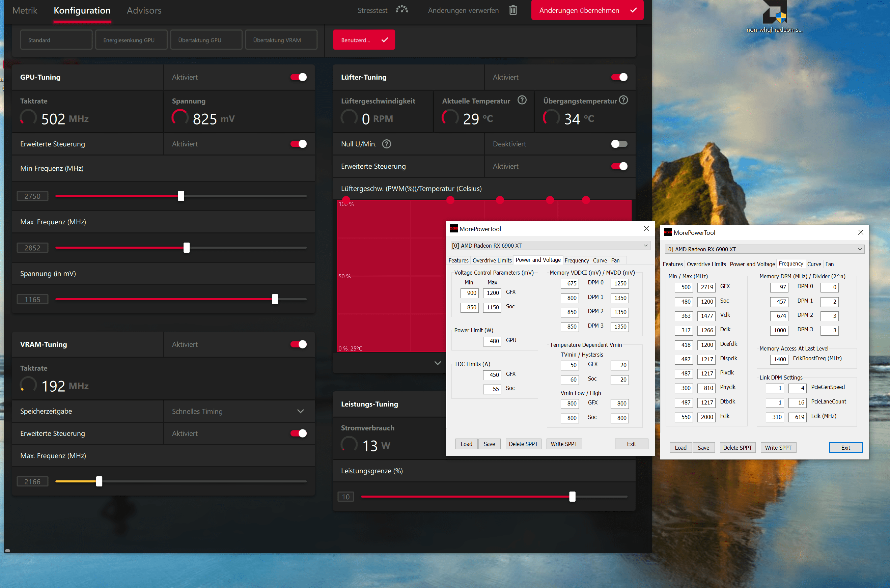
Task: Open Curve tab in right MorePowerTool window
Action: click(x=813, y=264)
